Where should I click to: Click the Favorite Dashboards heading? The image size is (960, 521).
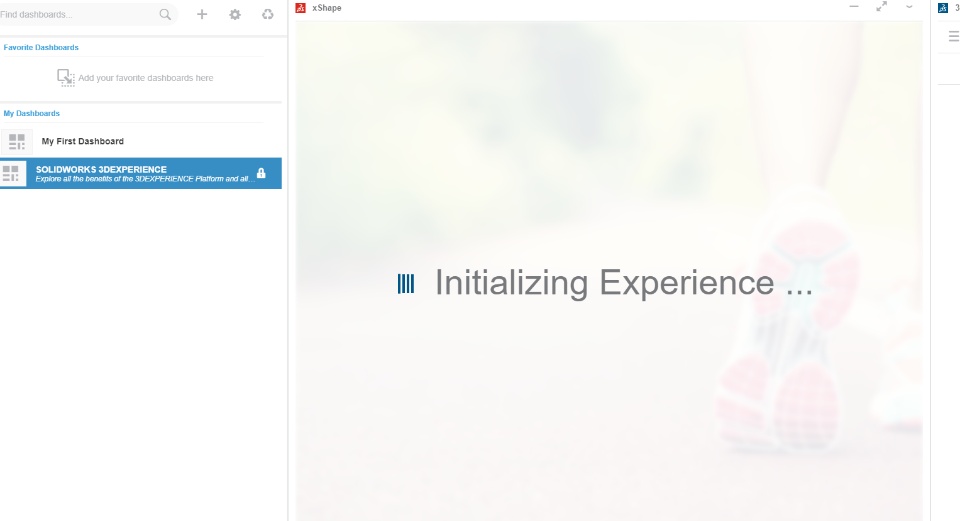41,47
